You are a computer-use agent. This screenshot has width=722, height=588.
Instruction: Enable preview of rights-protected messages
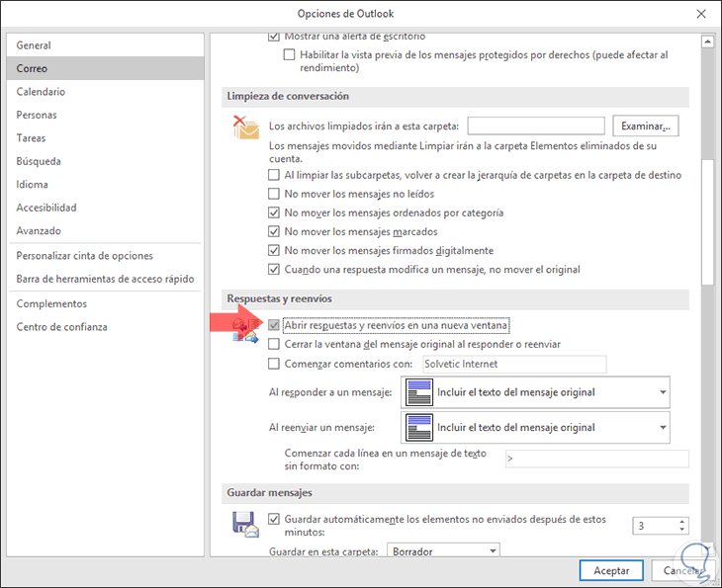coord(289,54)
